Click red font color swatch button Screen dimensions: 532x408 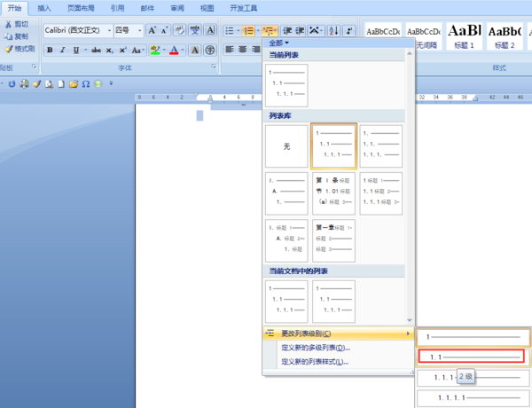click(174, 51)
